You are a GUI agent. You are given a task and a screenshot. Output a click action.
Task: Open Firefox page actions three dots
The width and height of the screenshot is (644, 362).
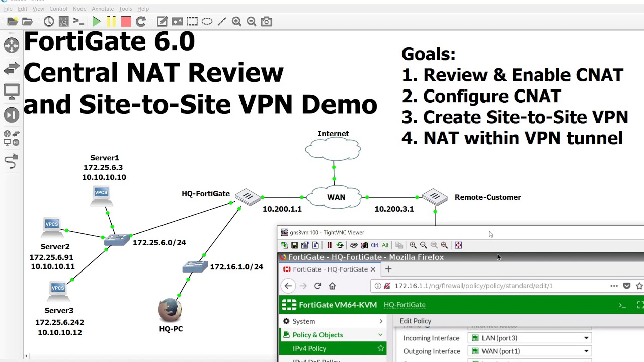(x=614, y=286)
